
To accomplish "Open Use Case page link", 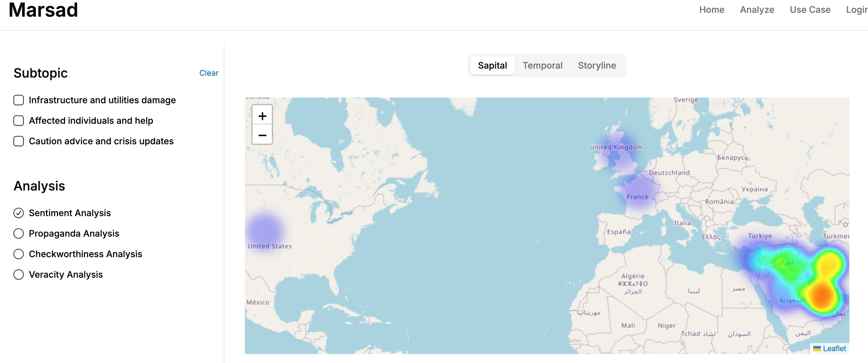I will (x=810, y=10).
